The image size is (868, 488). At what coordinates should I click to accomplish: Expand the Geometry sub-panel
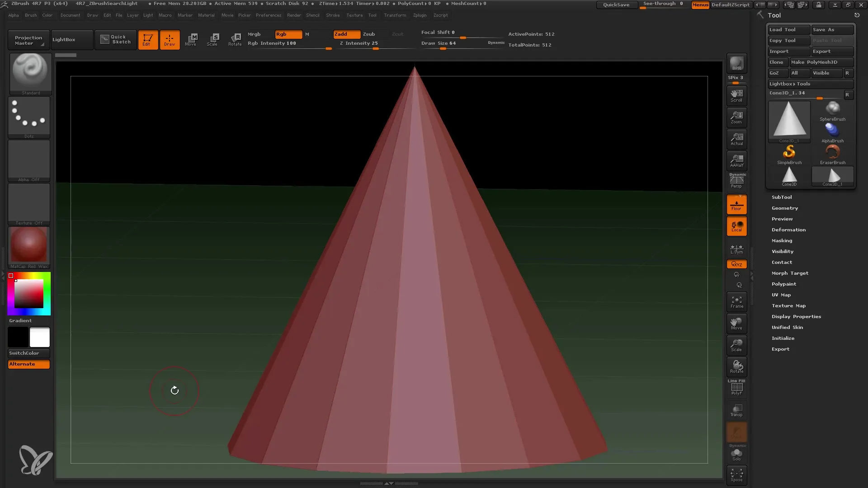pos(784,208)
